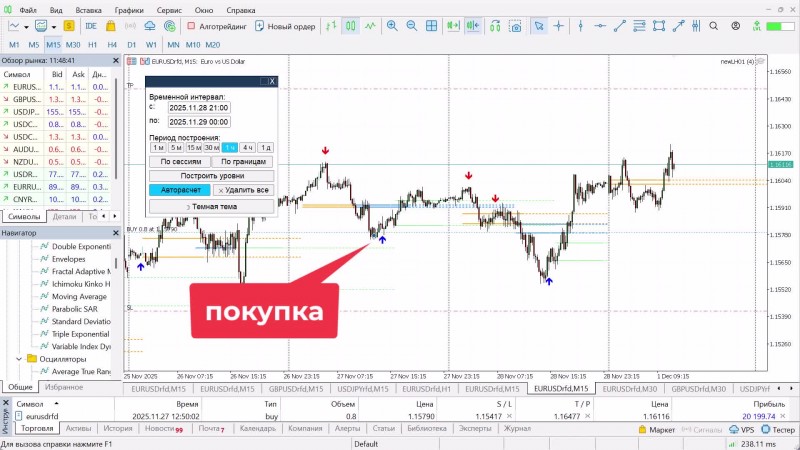Select the trendline drawing tool

(x=619, y=26)
